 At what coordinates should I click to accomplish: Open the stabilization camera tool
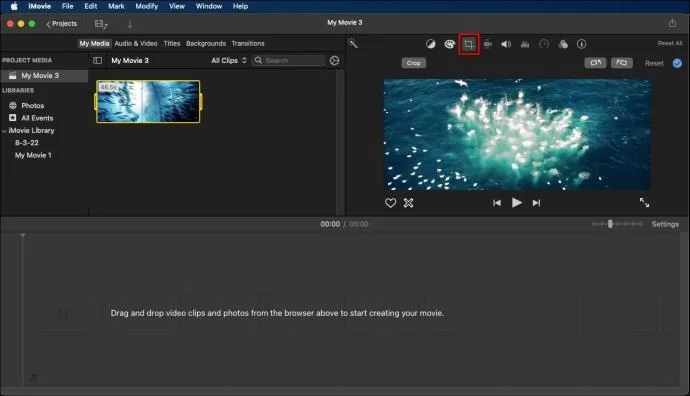point(488,44)
